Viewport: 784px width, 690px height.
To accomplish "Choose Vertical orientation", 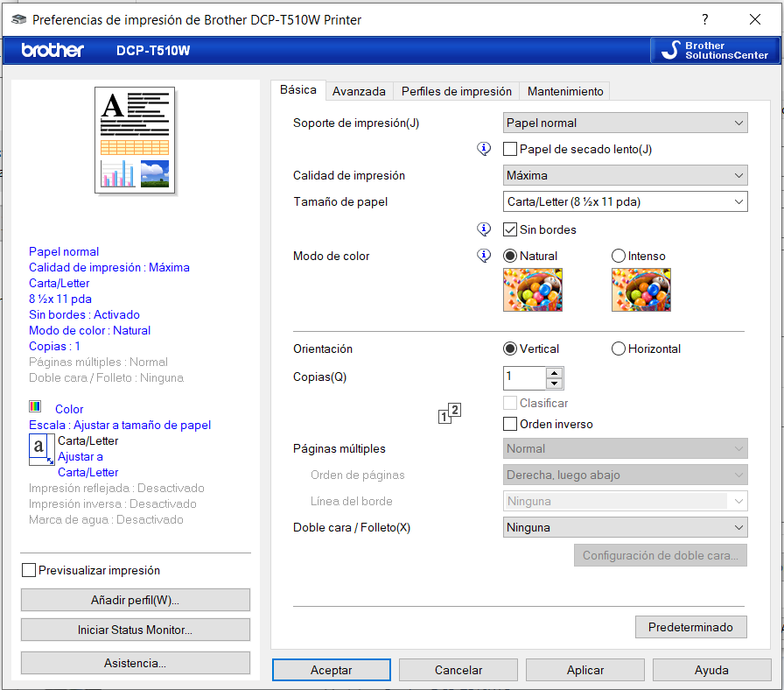I will pyautogui.click(x=510, y=349).
